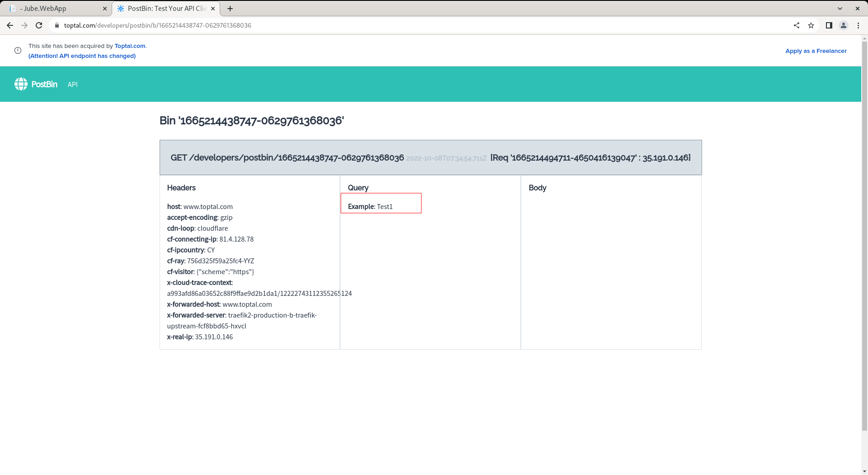Screen dimensions: 868x475
Task: Bookmark this page with the star icon
Action: 811,25
